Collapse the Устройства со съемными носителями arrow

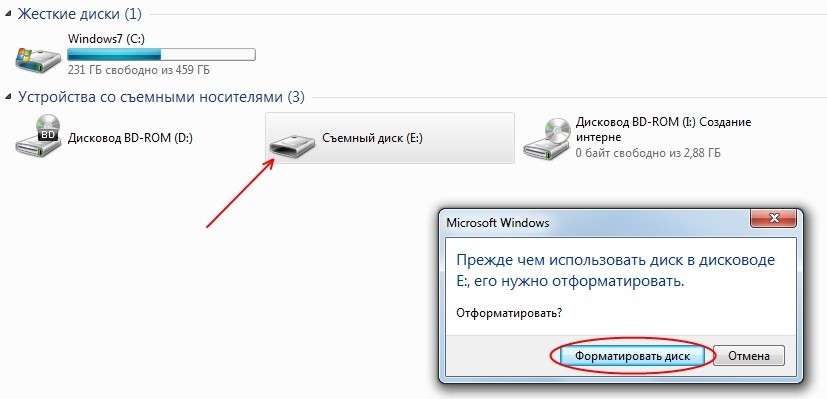click(x=8, y=98)
